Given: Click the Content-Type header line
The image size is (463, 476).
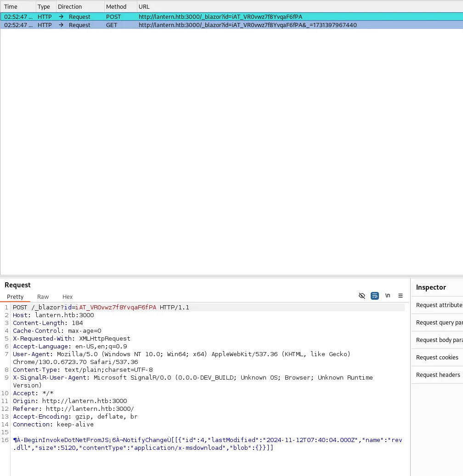Looking at the screenshot, I should point(83,370).
